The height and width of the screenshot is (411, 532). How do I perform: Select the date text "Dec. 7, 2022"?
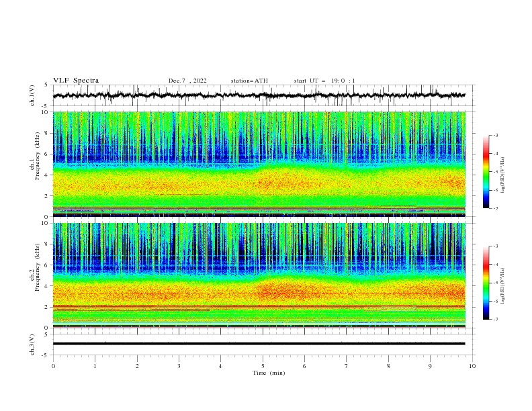[x=187, y=81]
